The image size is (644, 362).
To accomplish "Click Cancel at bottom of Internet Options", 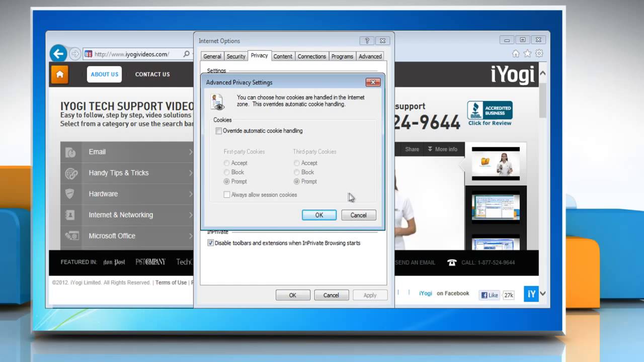I will tap(331, 295).
